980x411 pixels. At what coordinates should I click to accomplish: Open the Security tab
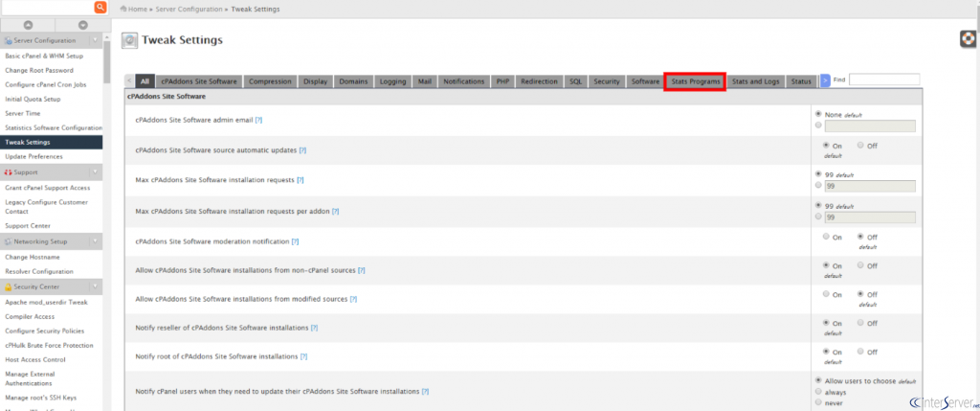tap(606, 82)
